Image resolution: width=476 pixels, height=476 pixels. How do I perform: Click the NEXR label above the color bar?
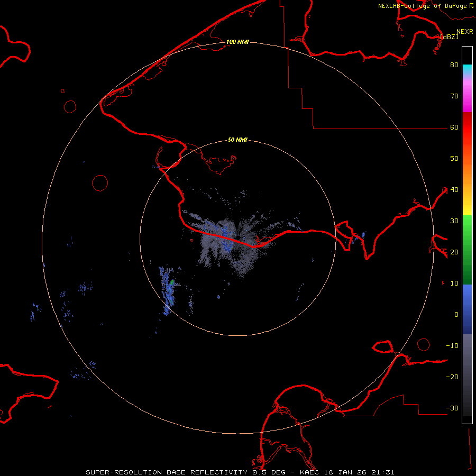click(465, 32)
